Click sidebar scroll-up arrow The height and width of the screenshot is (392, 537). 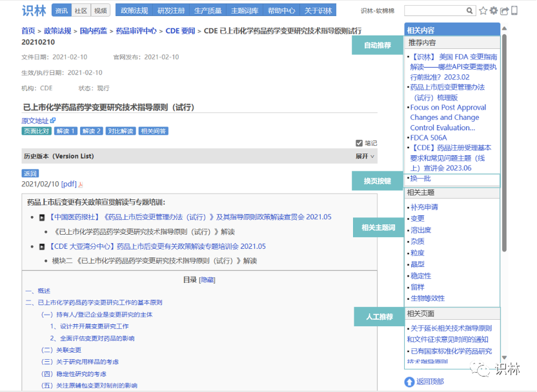pos(504,28)
